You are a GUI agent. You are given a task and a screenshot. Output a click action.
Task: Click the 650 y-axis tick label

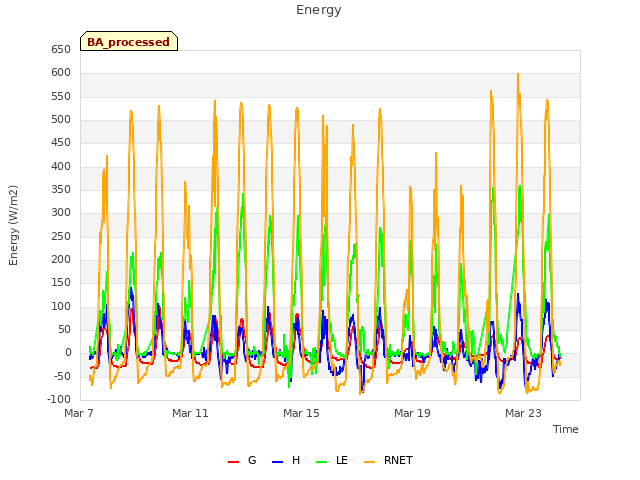(61, 50)
